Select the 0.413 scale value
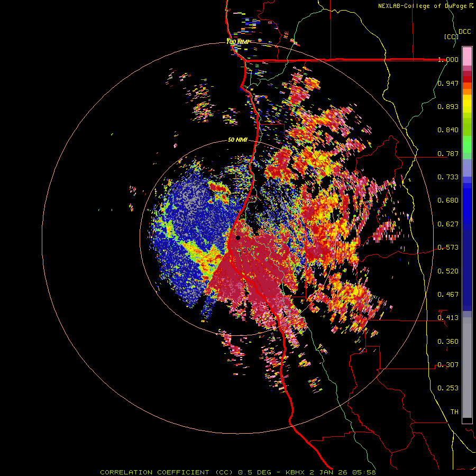 (448, 318)
